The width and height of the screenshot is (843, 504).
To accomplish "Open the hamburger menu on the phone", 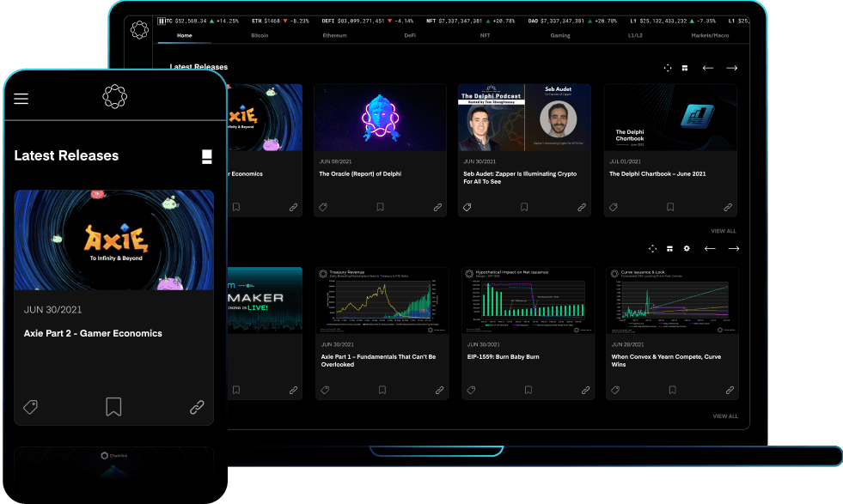I will pos(21,99).
